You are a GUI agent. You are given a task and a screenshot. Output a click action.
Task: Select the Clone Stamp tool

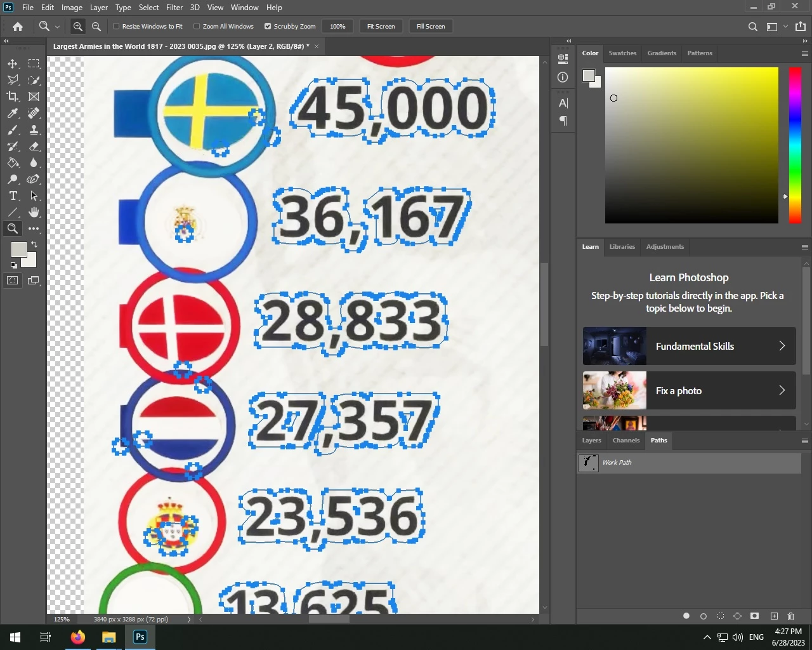click(34, 129)
